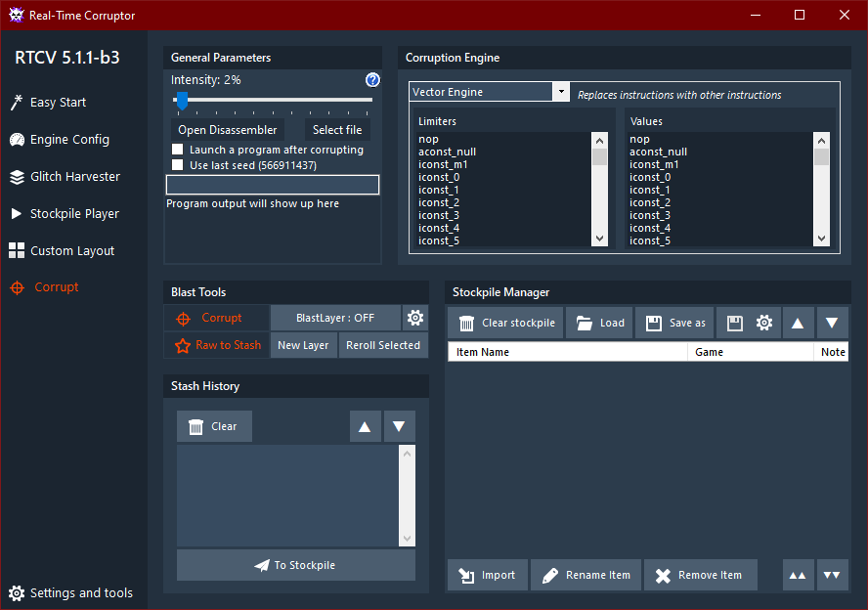Click Reroll Selected button
This screenshot has height=610, width=868.
[383, 345]
